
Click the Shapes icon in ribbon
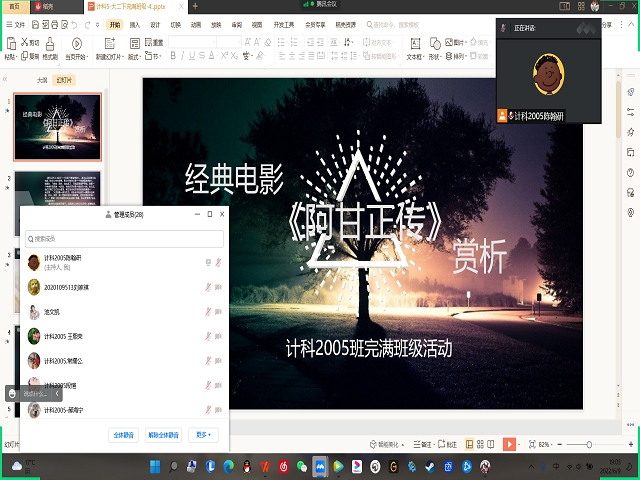tap(435, 43)
